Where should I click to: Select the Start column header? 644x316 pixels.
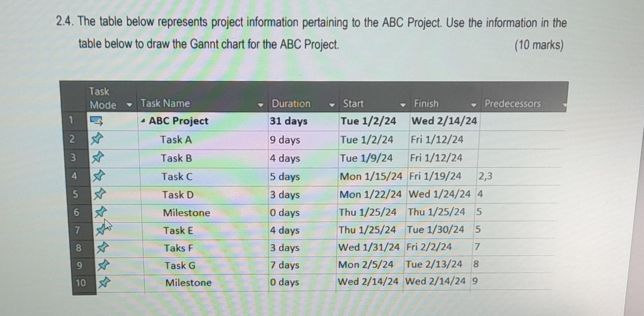(352, 104)
